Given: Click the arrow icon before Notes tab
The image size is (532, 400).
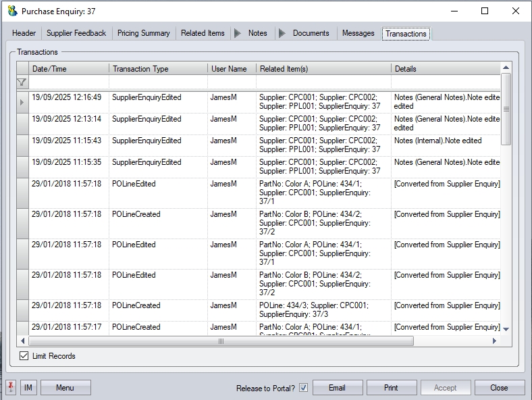Looking at the screenshot, I should tap(238, 33).
